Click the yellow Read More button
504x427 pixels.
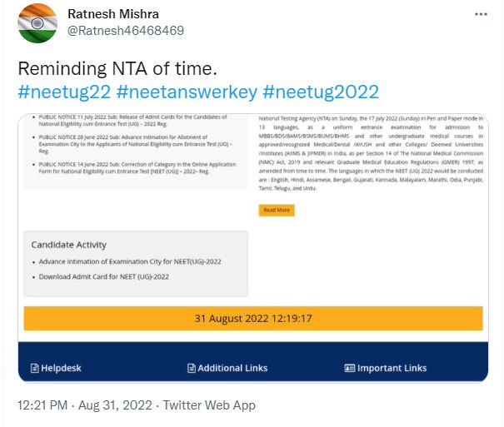(x=277, y=210)
